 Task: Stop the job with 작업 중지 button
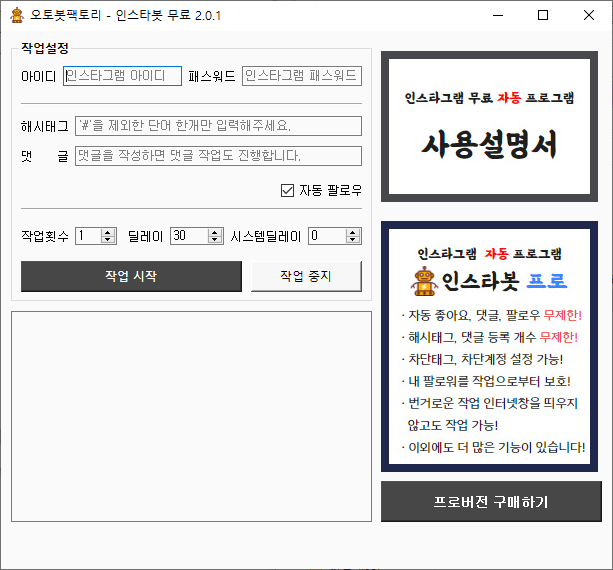306,276
